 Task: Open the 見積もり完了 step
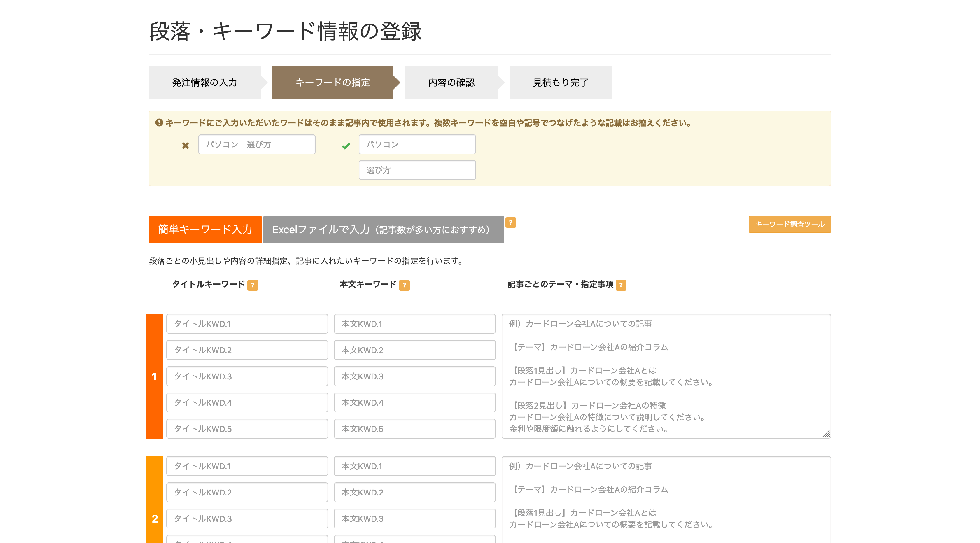(560, 83)
